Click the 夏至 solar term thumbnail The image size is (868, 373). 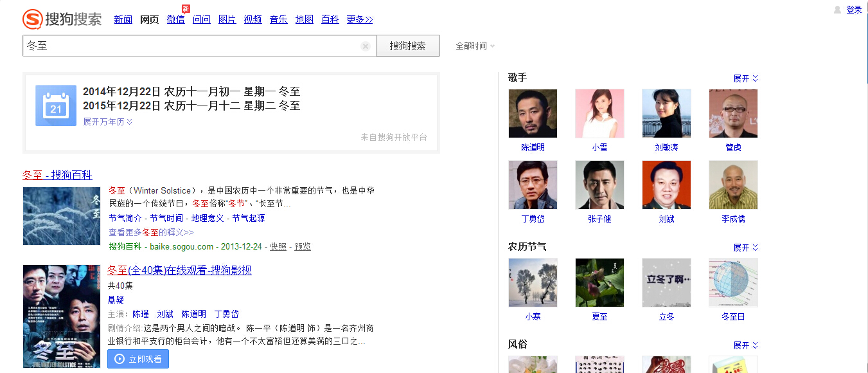coord(599,282)
